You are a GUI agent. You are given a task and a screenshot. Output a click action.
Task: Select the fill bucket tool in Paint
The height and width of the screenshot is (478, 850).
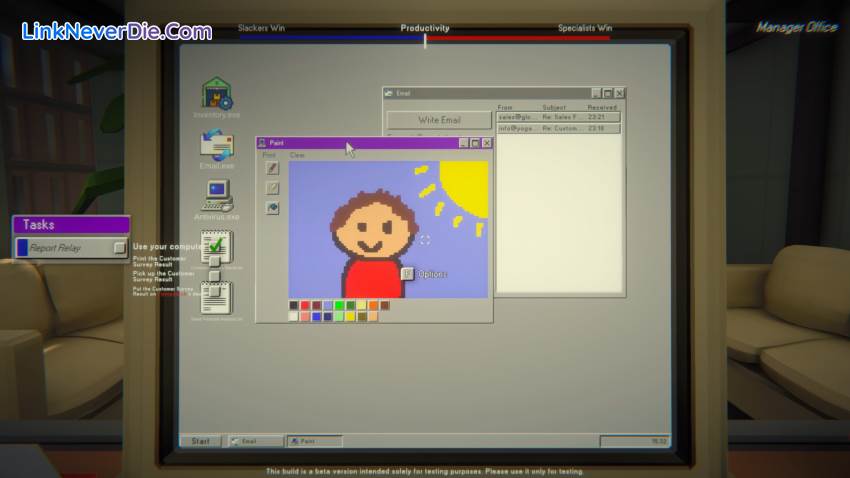pyautogui.click(x=272, y=208)
